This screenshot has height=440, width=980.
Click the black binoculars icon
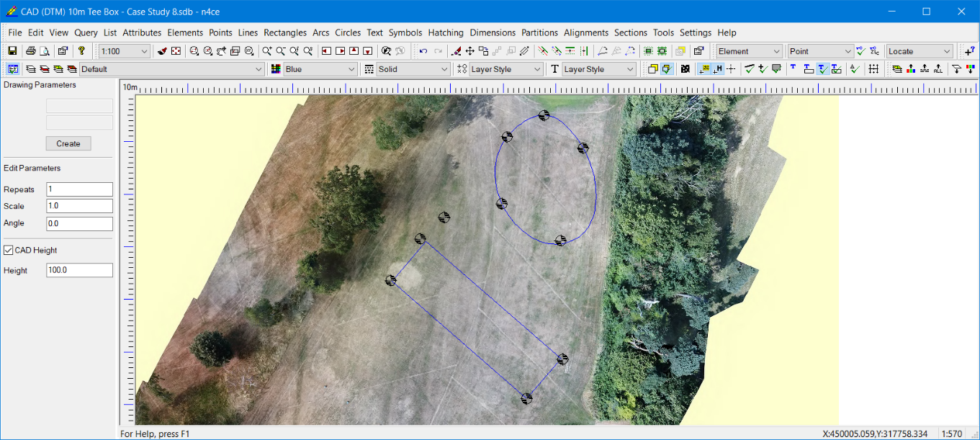[685, 69]
